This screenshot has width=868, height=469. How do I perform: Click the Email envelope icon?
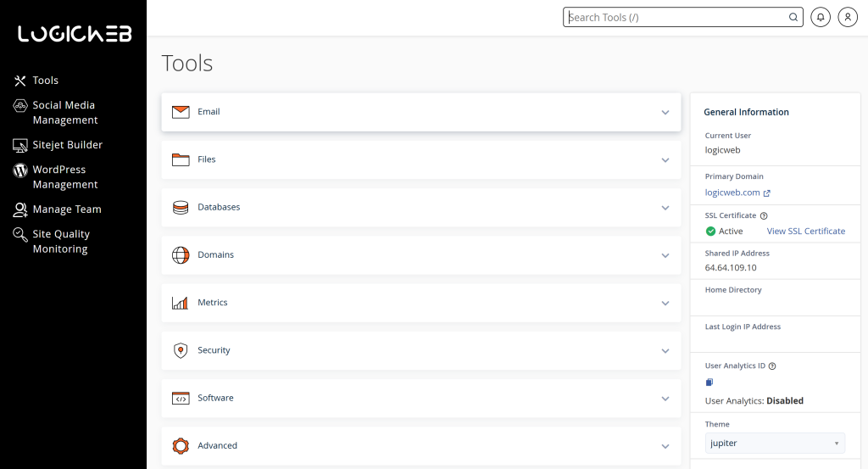(181, 112)
